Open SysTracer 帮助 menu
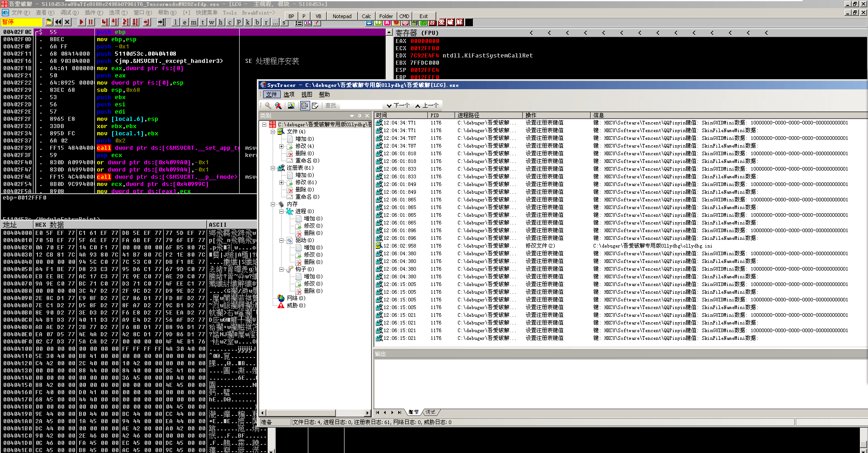Screen dimensions: 868x453 point(324,95)
